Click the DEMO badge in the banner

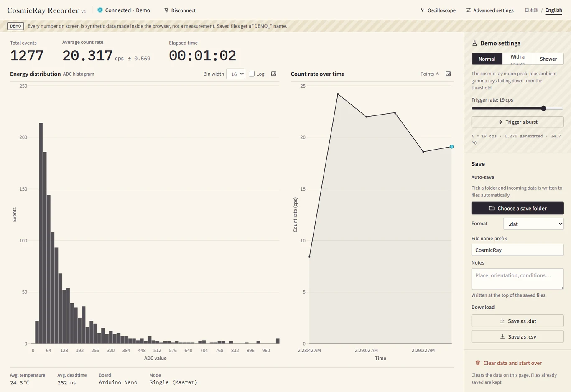pos(15,26)
